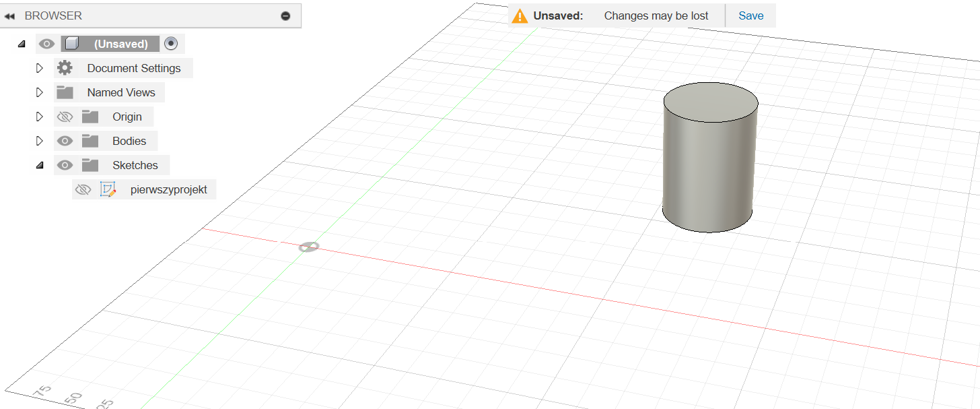980x409 pixels.
Task: Click the Bodies folder icon
Action: [90, 141]
